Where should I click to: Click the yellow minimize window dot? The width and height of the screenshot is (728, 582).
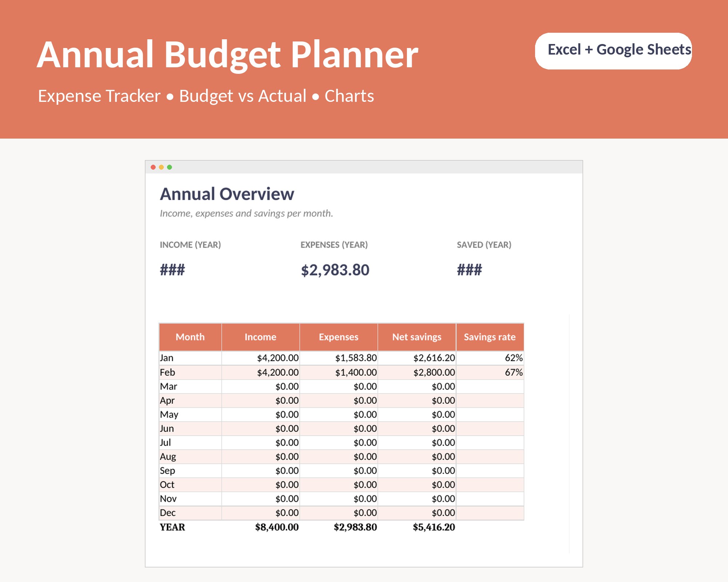click(x=161, y=167)
